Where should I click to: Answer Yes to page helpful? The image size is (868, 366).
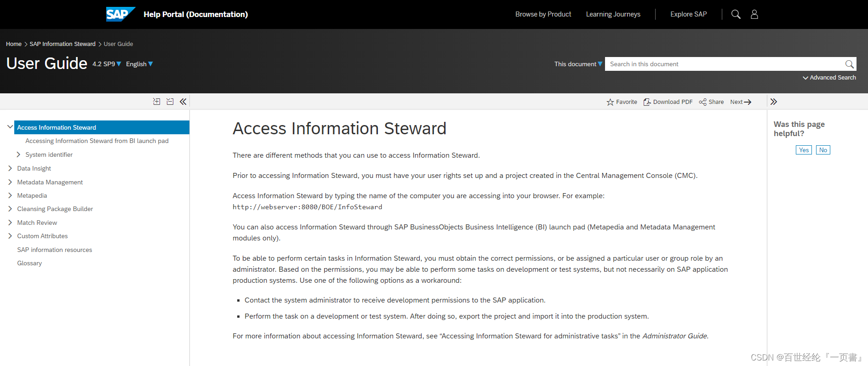(x=804, y=150)
